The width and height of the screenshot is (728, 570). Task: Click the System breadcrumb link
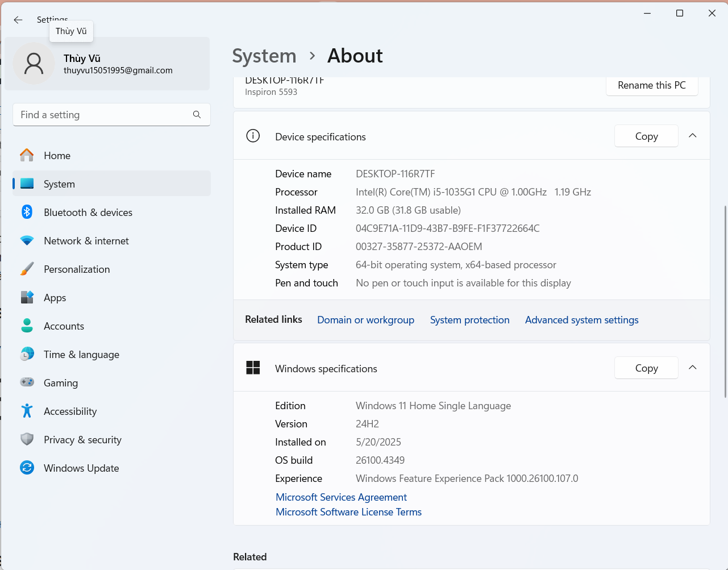(x=264, y=56)
